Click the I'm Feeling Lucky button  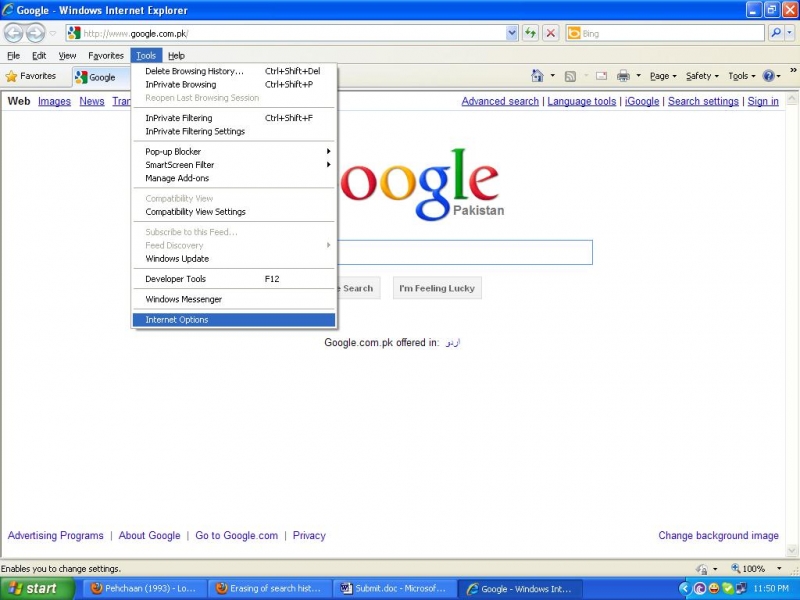pos(437,287)
